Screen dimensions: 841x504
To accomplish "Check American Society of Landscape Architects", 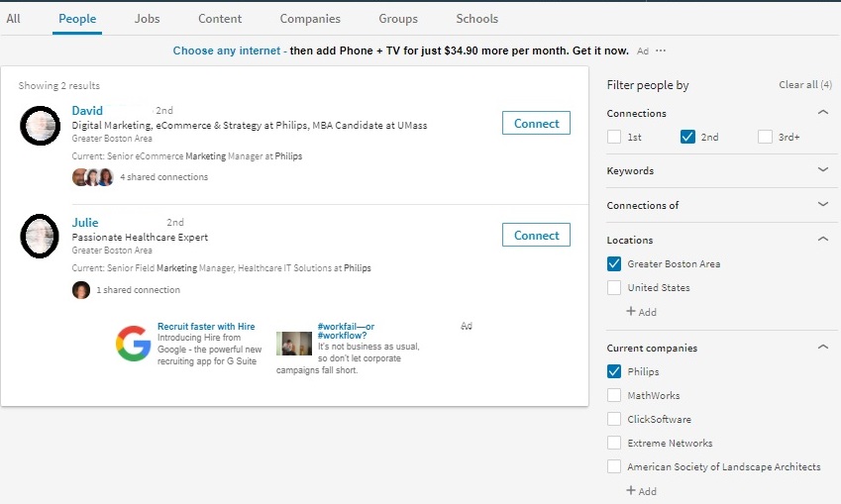I will pos(614,466).
